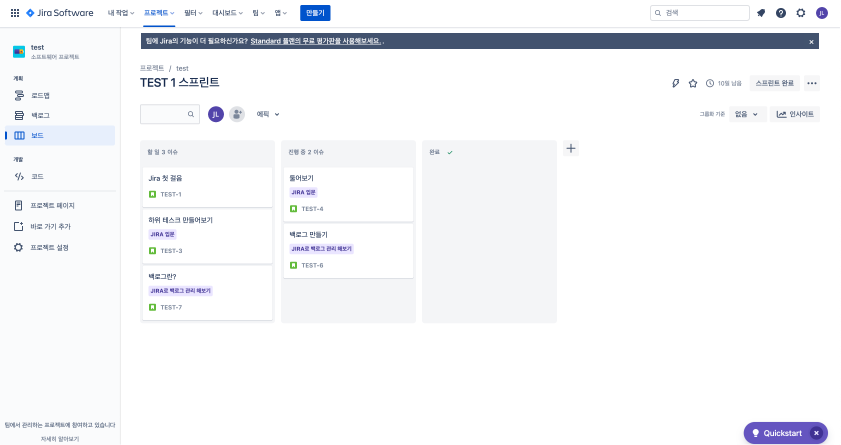Click the epic label on TEST-7 card
The height and width of the screenshot is (445, 841).
[x=180, y=291]
